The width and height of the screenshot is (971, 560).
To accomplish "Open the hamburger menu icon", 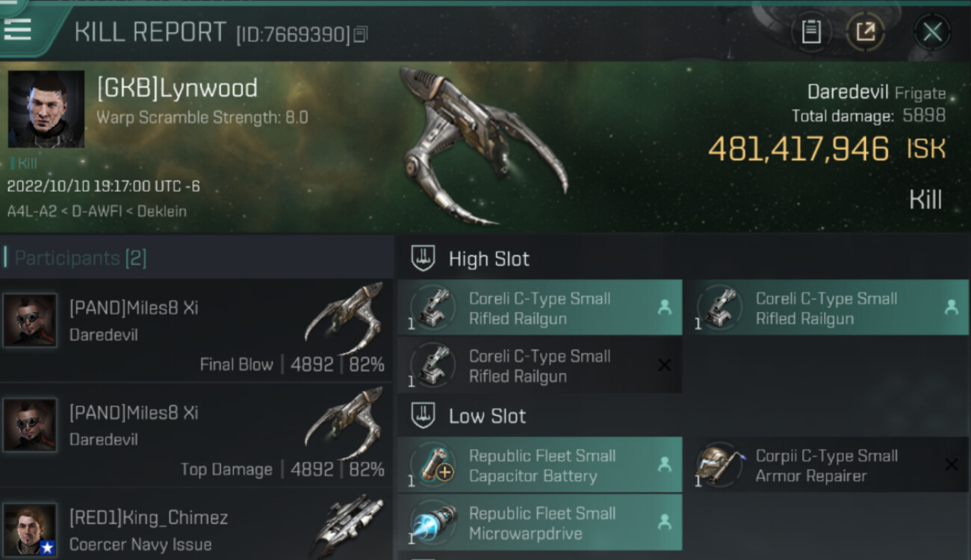I will [17, 30].
